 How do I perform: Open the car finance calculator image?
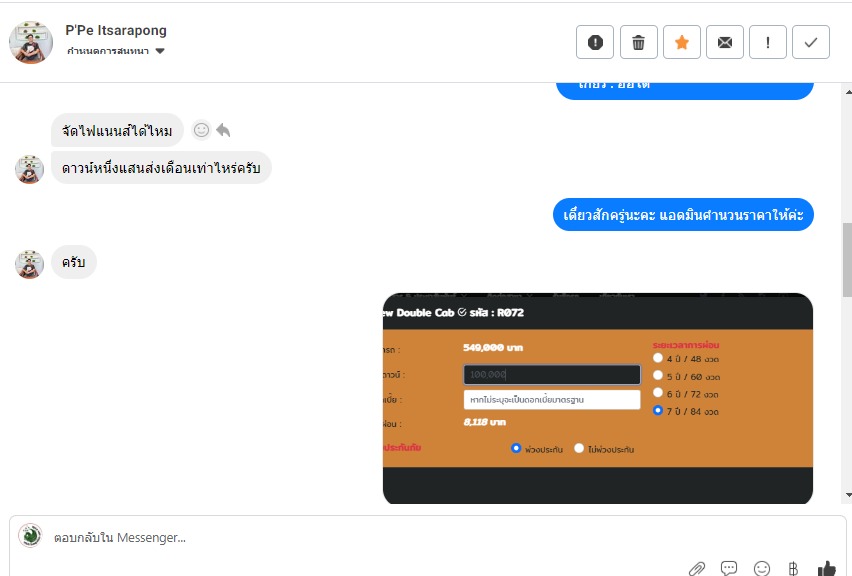click(x=598, y=398)
